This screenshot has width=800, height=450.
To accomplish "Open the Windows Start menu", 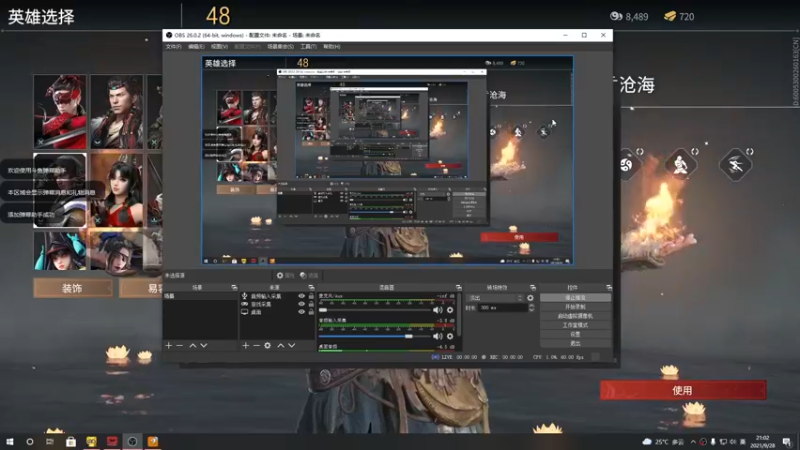I will (10, 441).
